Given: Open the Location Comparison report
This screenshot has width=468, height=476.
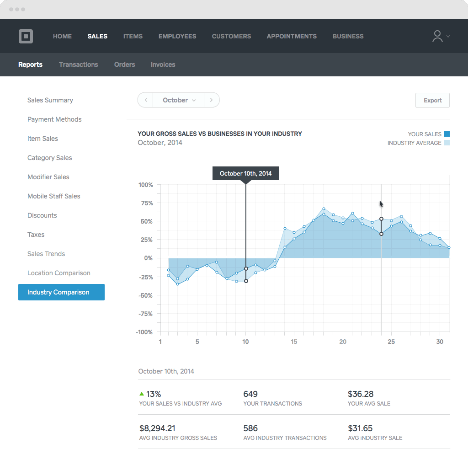Looking at the screenshot, I should tap(59, 273).
